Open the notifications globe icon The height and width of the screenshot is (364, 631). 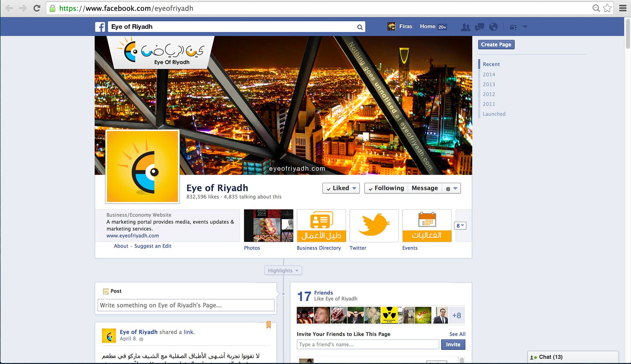493,27
